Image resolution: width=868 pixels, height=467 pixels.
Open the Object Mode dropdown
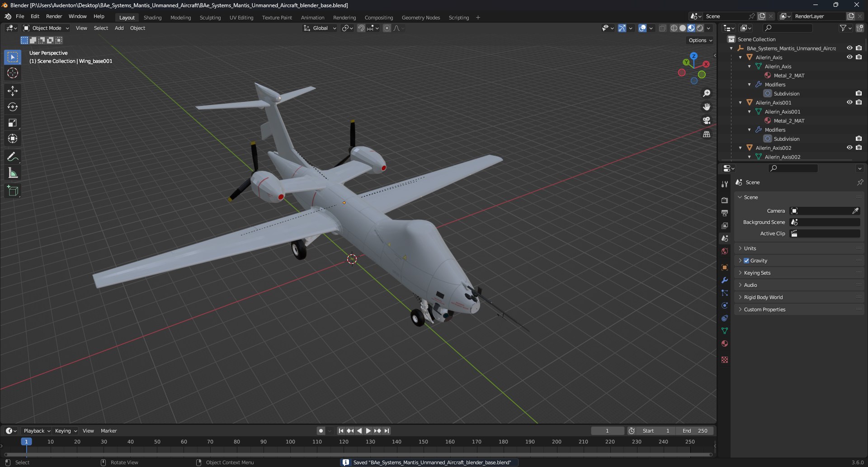coord(46,28)
